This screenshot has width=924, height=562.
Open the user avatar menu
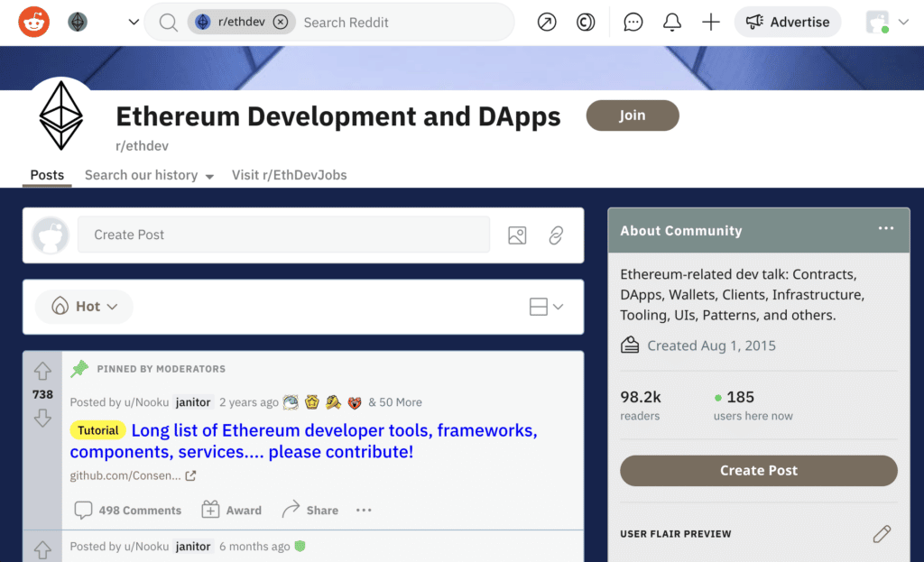(877, 22)
